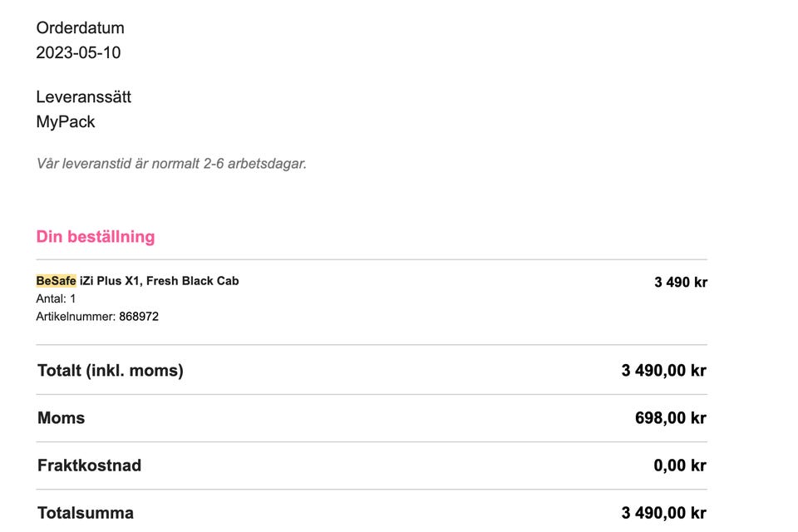Click the italic delivery time note

click(171, 164)
